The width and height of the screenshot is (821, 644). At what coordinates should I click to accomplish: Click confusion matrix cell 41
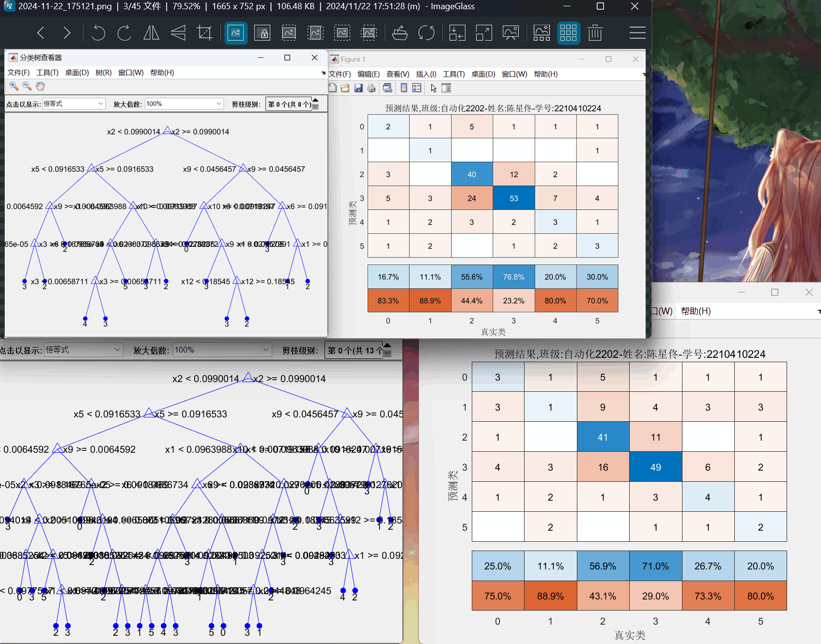pyautogui.click(x=603, y=437)
